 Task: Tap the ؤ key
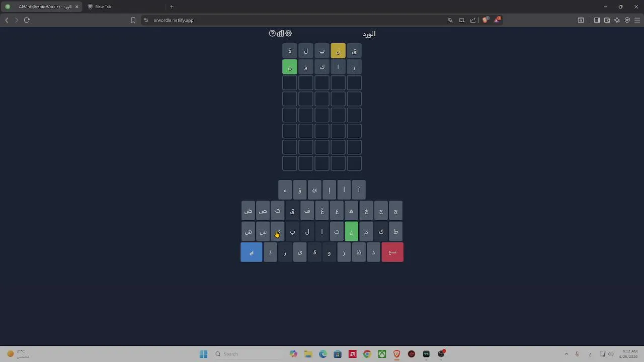[299, 190]
